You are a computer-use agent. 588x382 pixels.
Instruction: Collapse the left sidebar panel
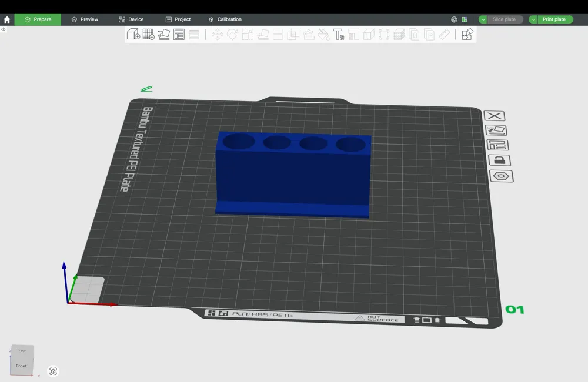click(4, 29)
